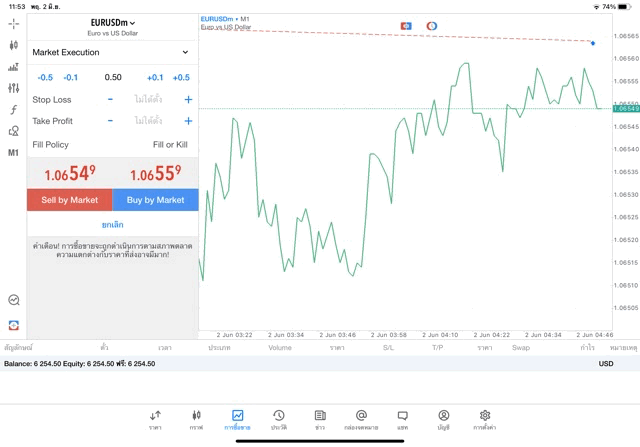
Task: Open the settings gear tab in bottom bar
Action: [x=484, y=420]
